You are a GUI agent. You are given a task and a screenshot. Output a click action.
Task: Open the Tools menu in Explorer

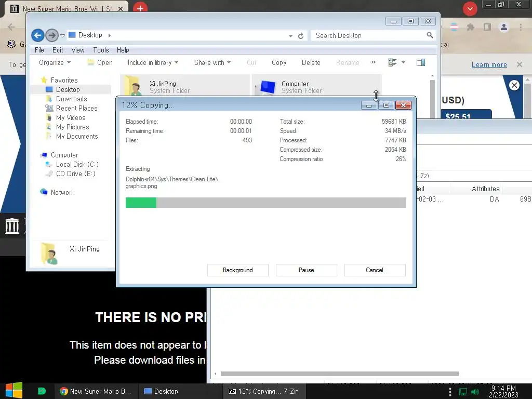click(101, 50)
